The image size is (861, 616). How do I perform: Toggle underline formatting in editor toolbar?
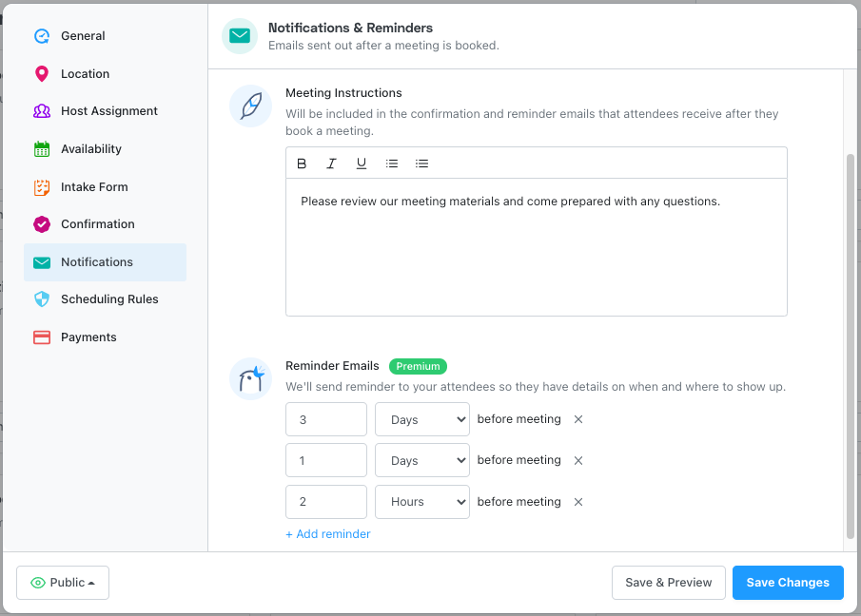point(361,164)
